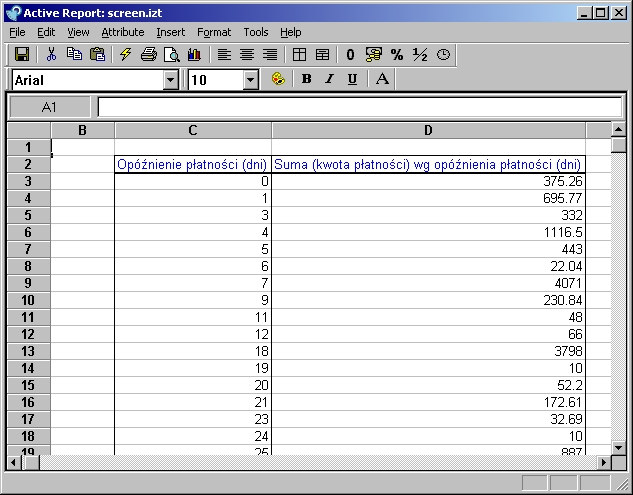Open the File menu
The height and width of the screenshot is (495, 633).
[17, 32]
